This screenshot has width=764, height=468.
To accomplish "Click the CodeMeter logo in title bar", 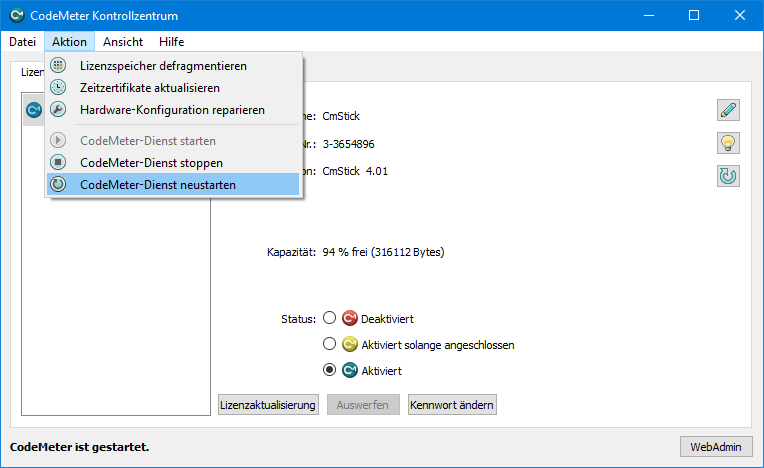I will click(17, 16).
